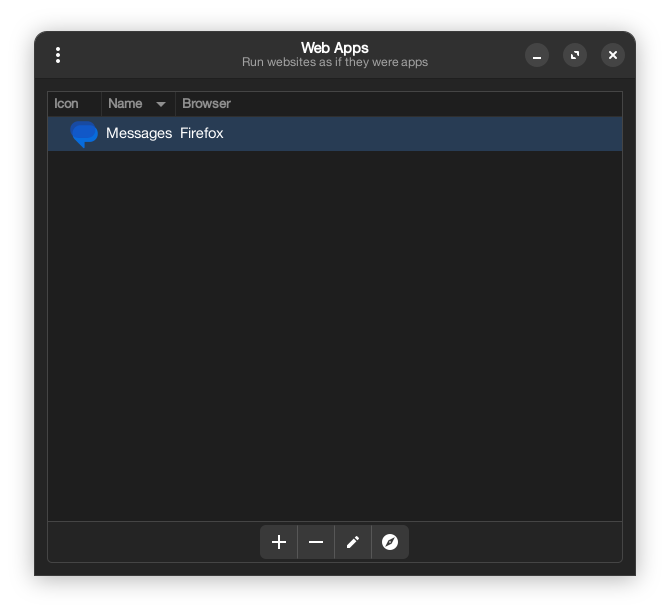670x613 pixels.
Task: Add a new web app with plus button
Action: pos(279,542)
